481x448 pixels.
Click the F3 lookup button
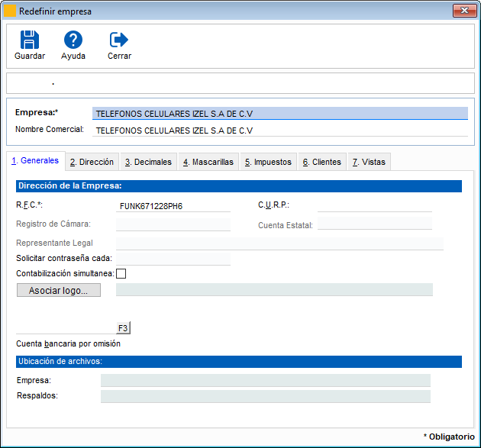[123, 328]
